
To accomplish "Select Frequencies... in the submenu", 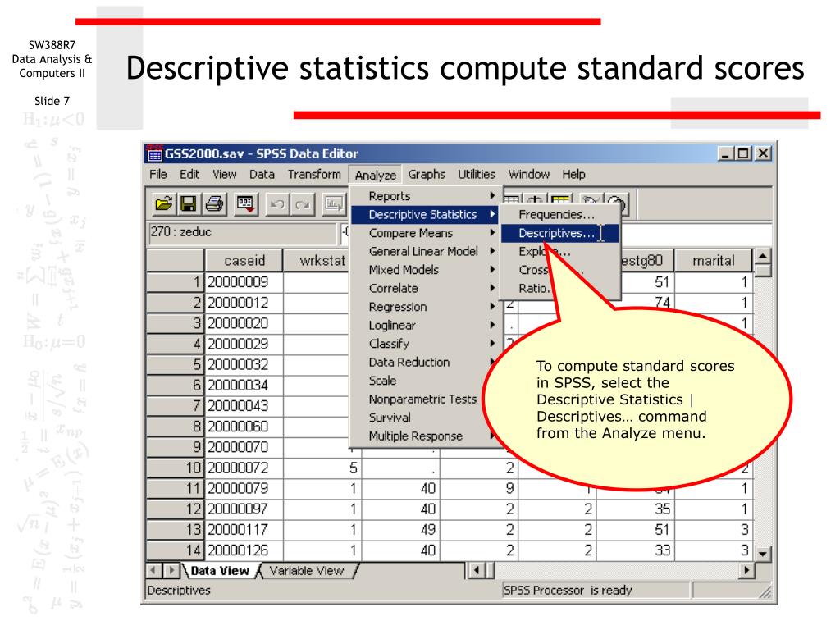I will click(559, 214).
